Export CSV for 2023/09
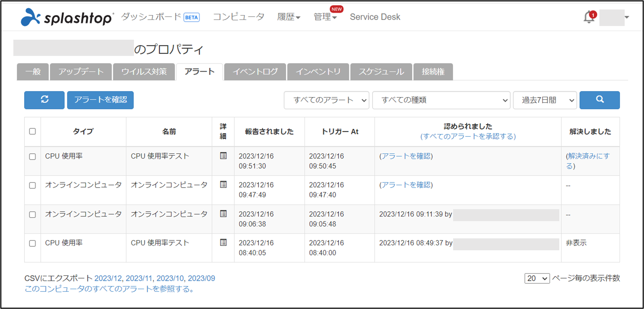Viewport: 644px width, 309px height. coord(201,278)
